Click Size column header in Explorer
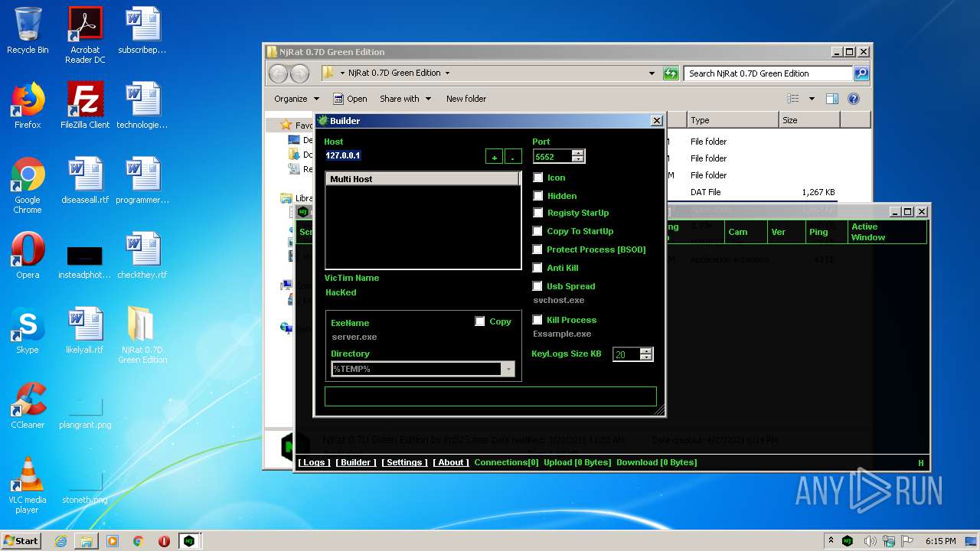Viewport: 980px width, 551px height. coord(808,120)
